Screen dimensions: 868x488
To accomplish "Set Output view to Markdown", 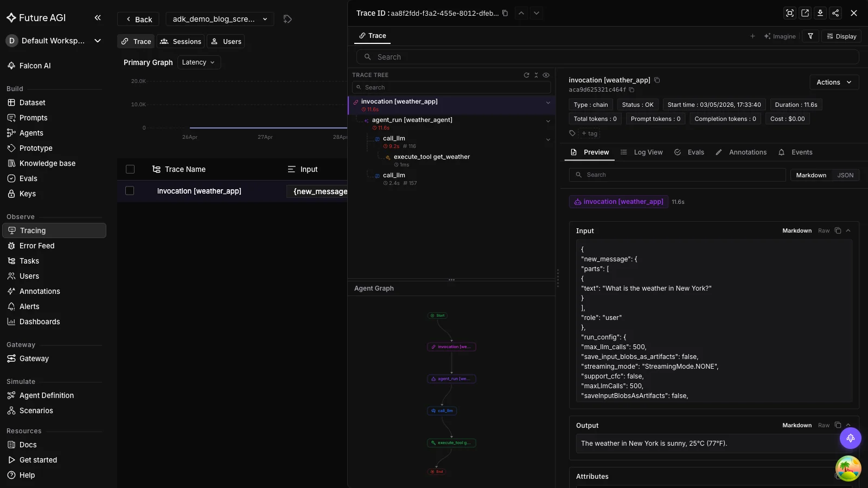I will pos(797,426).
